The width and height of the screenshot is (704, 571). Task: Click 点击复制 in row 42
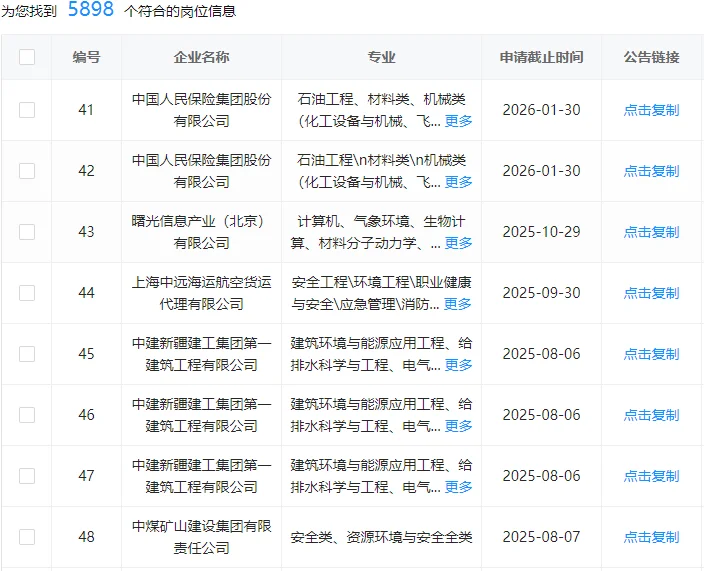[x=651, y=171]
